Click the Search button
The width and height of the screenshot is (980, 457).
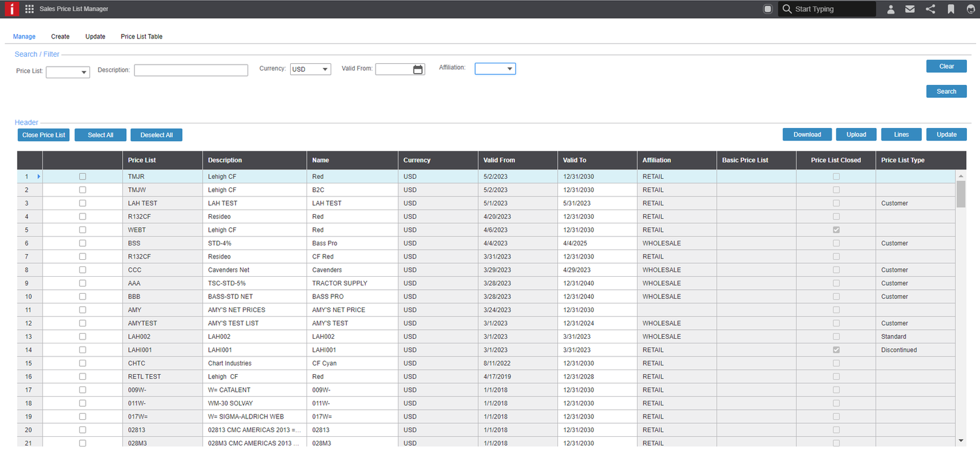click(947, 91)
